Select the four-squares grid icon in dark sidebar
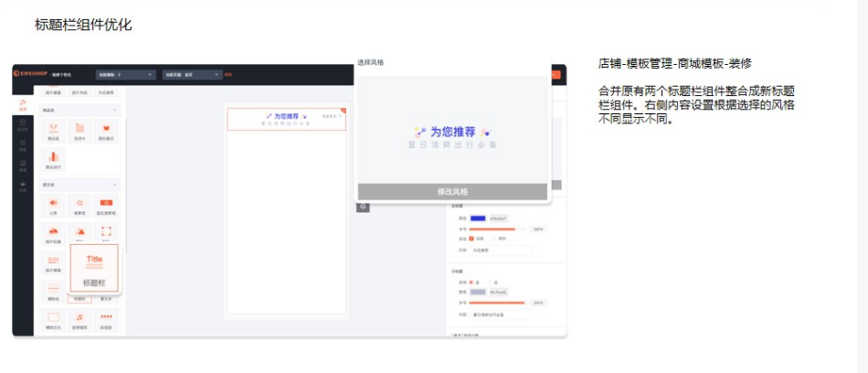The width and height of the screenshot is (868, 373). pyautogui.click(x=23, y=144)
